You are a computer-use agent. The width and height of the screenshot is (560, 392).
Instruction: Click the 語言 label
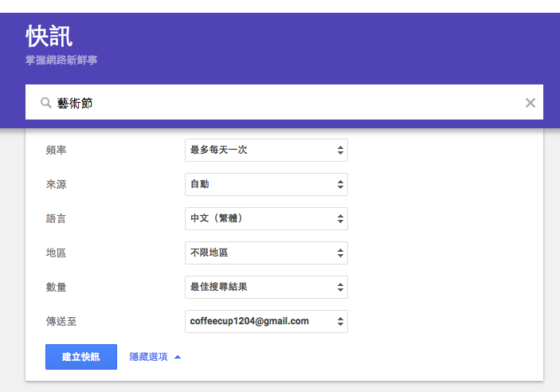click(x=56, y=218)
